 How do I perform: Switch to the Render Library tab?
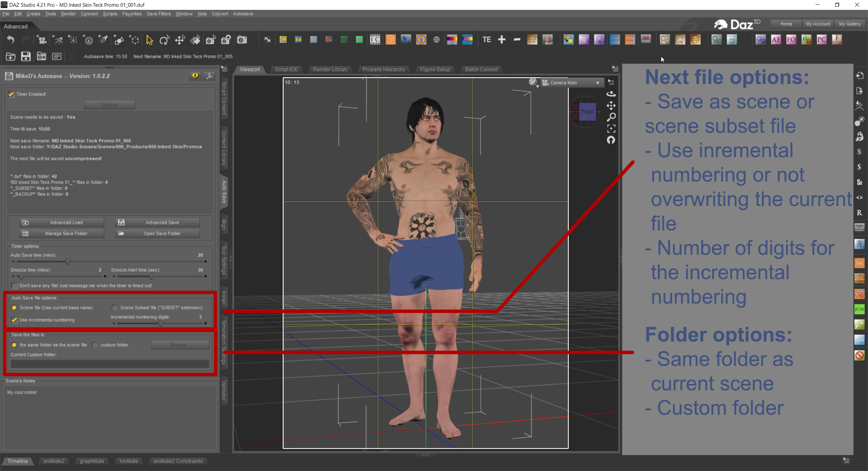click(x=330, y=69)
